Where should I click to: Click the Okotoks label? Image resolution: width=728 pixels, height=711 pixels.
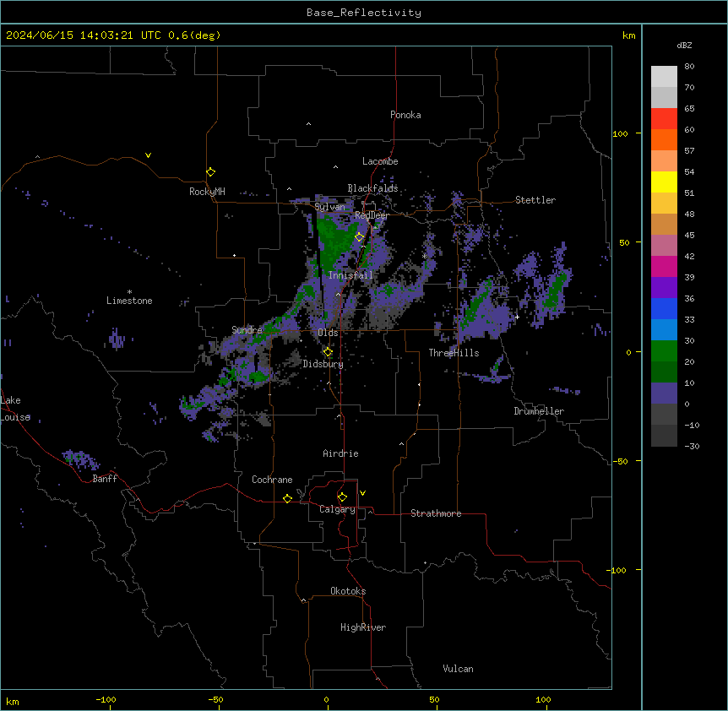(348, 591)
